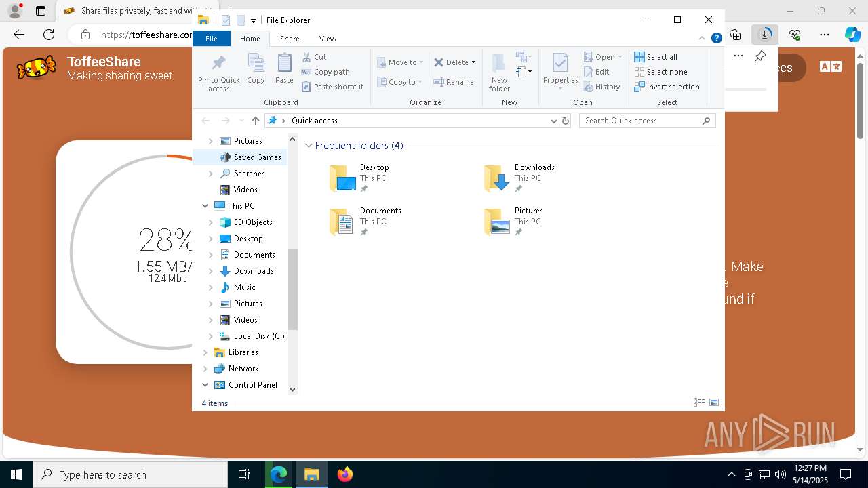This screenshot has width=868, height=488.
Task: Select the View ribbon tab
Action: [x=328, y=39]
